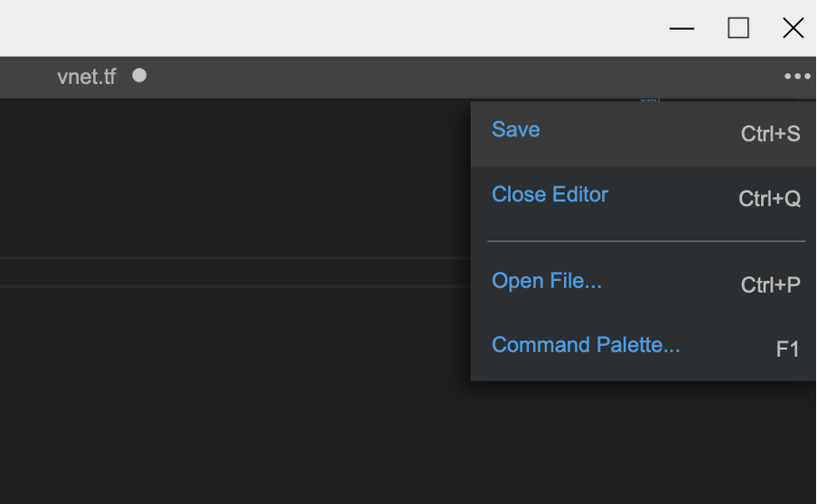Image resolution: width=817 pixels, height=504 pixels.
Task: Click the F1 shortcut beside Command Palette
Action: coord(787,350)
